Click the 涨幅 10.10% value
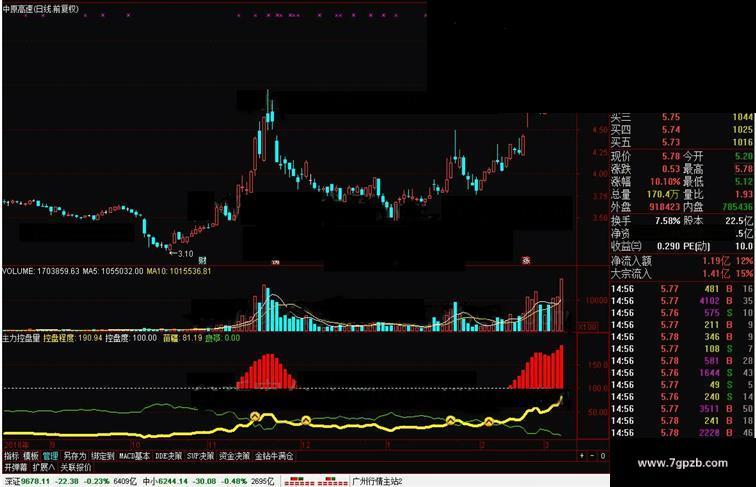756x487 pixels. coord(665,182)
